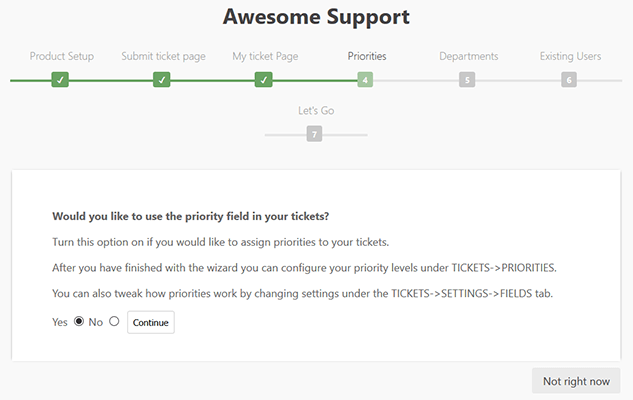Click the step 6 number badge
This screenshot has width=633, height=400.
click(x=569, y=80)
